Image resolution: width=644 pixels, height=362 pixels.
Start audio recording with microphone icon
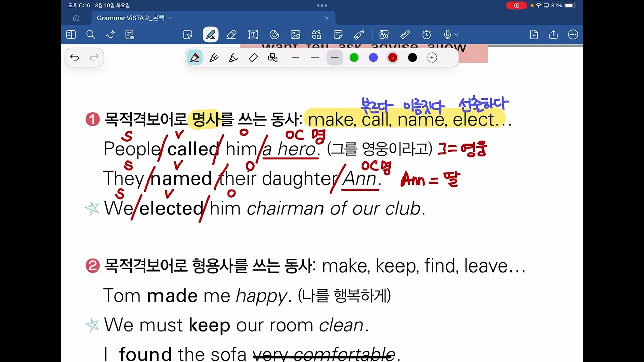[447, 35]
